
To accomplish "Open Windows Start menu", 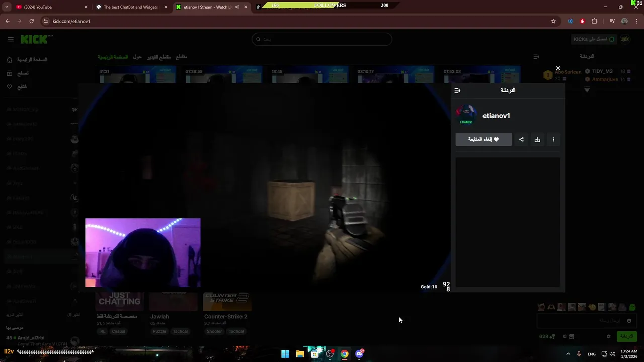I will [285, 354].
